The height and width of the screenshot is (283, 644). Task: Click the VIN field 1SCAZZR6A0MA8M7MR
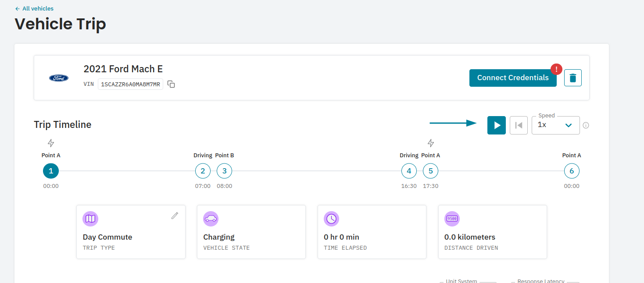[x=130, y=84]
